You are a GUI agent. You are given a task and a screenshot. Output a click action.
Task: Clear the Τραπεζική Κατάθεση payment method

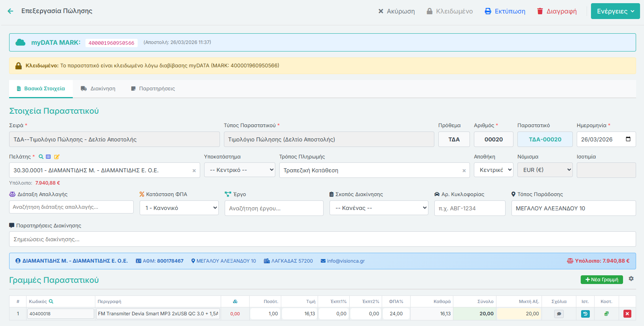click(x=464, y=171)
